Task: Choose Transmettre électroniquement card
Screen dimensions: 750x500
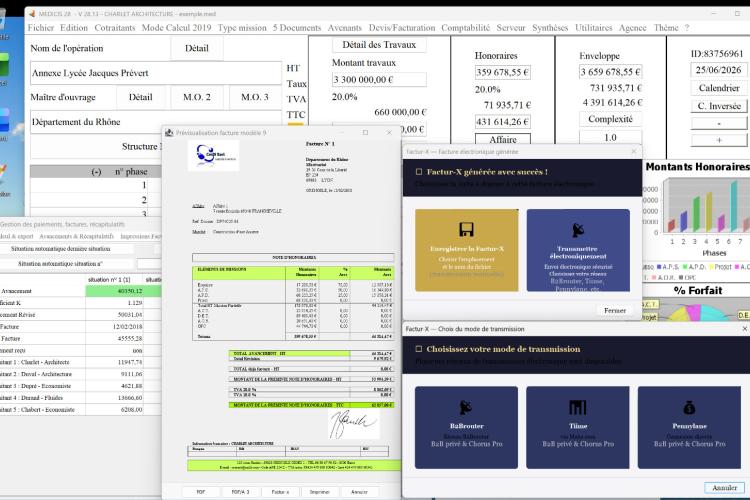Action: pos(578,250)
